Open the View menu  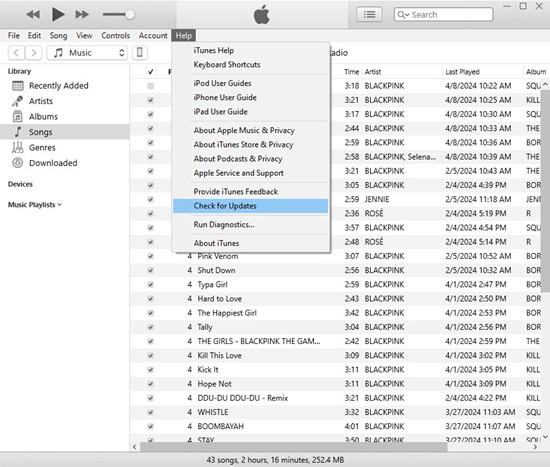(84, 35)
